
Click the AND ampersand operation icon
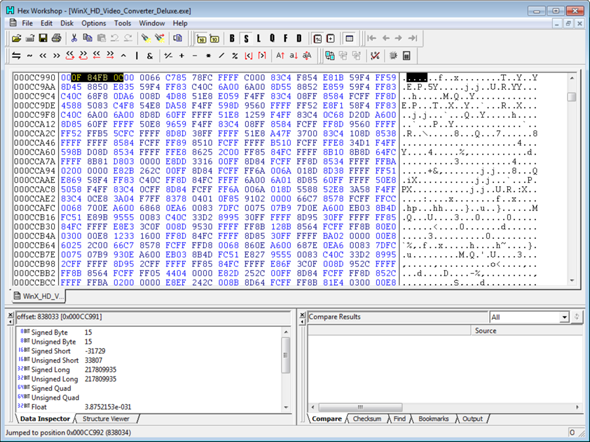point(150,56)
